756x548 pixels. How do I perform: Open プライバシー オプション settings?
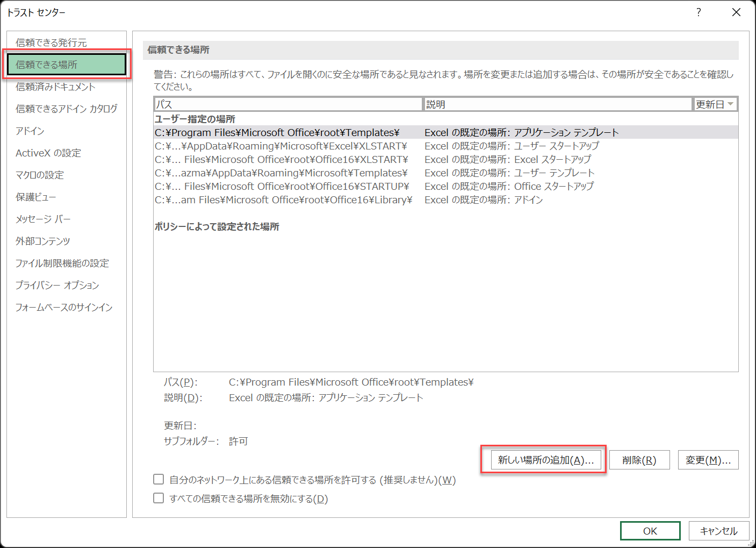coord(57,285)
